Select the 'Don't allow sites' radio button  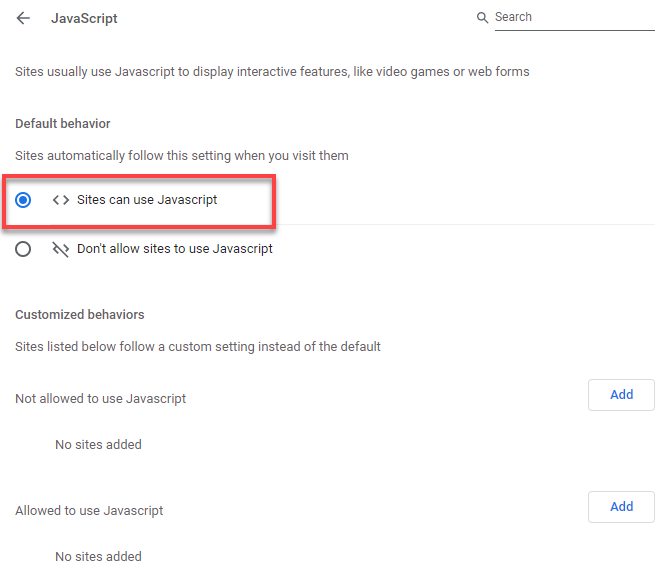coord(23,249)
